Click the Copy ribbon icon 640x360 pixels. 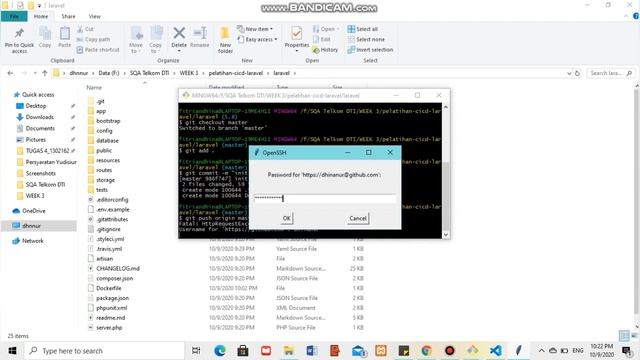click(x=45, y=38)
